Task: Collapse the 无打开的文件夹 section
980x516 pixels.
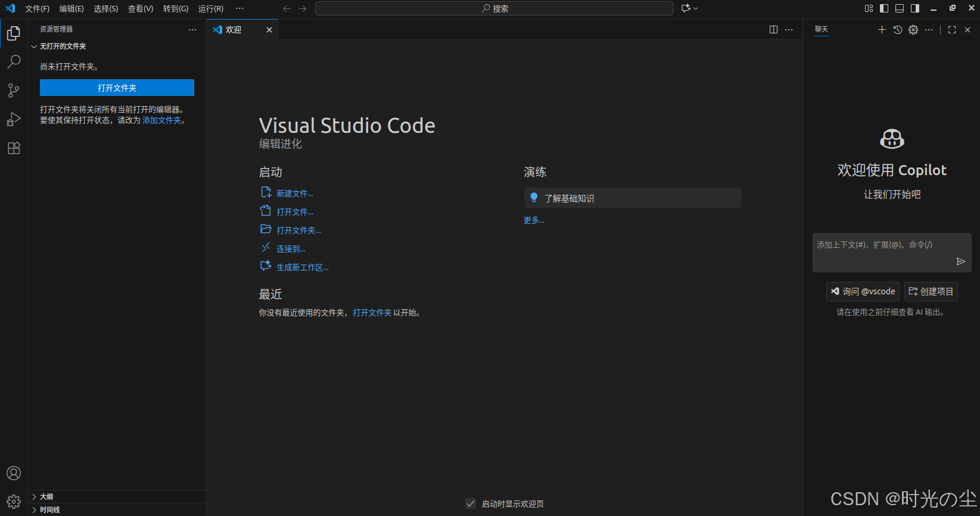Action: [117, 46]
